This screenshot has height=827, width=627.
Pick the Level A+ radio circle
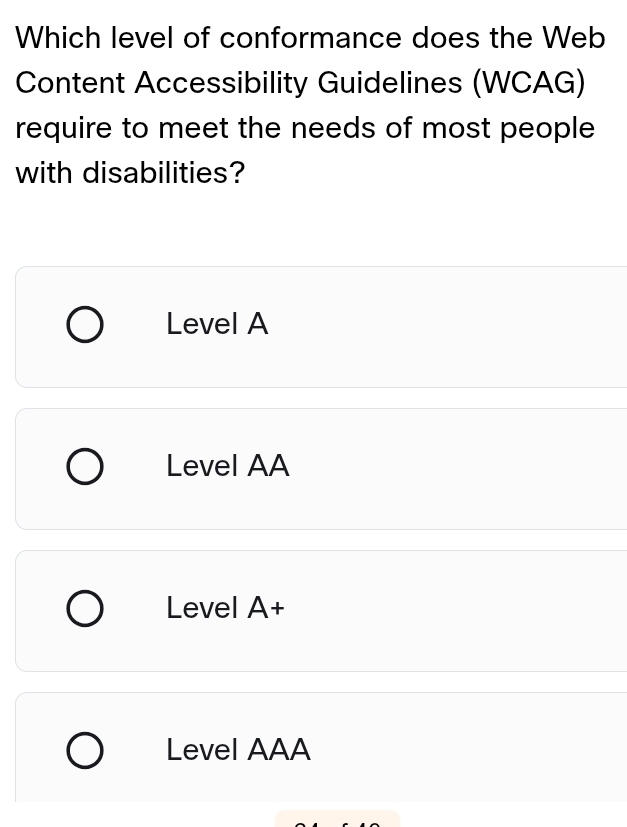(x=85, y=610)
